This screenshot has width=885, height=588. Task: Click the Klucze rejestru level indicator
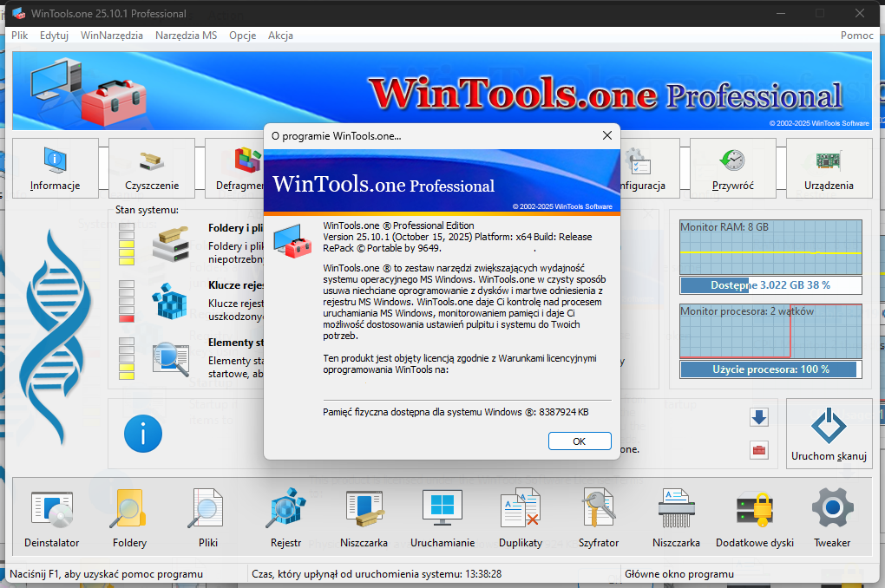click(x=127, y=301)
